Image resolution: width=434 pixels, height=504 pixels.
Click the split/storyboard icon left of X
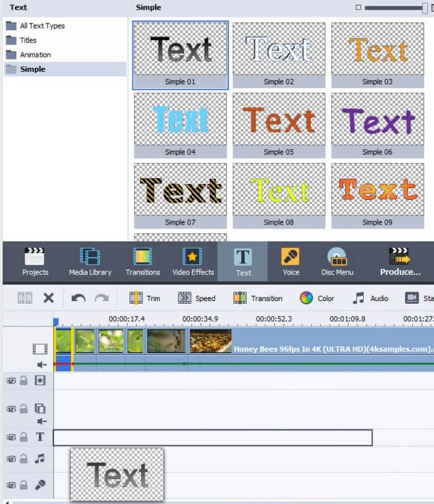click(25, 298)
